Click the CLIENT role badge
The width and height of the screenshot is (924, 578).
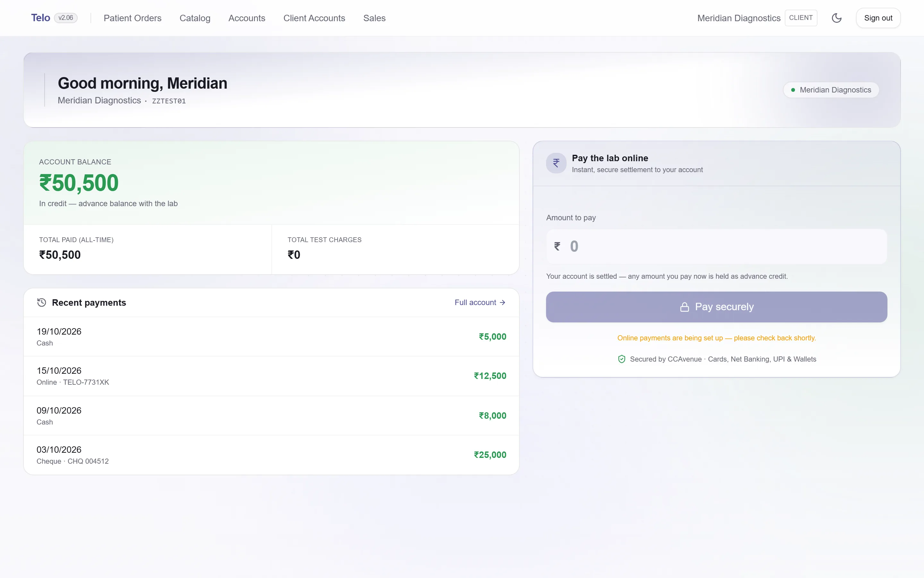click(801, 18)
